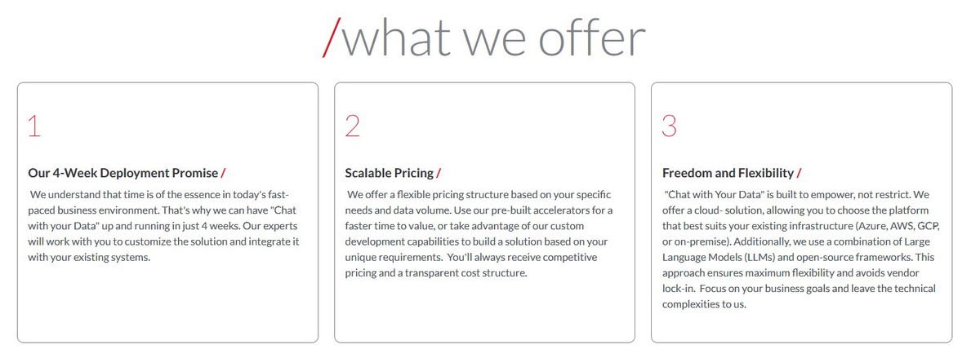Click the "what we offer" heading

[493, 37]
